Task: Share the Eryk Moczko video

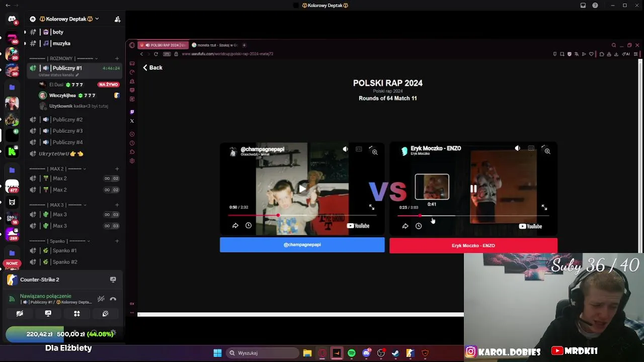Action: pyautogui.click(x=405, y=226)
